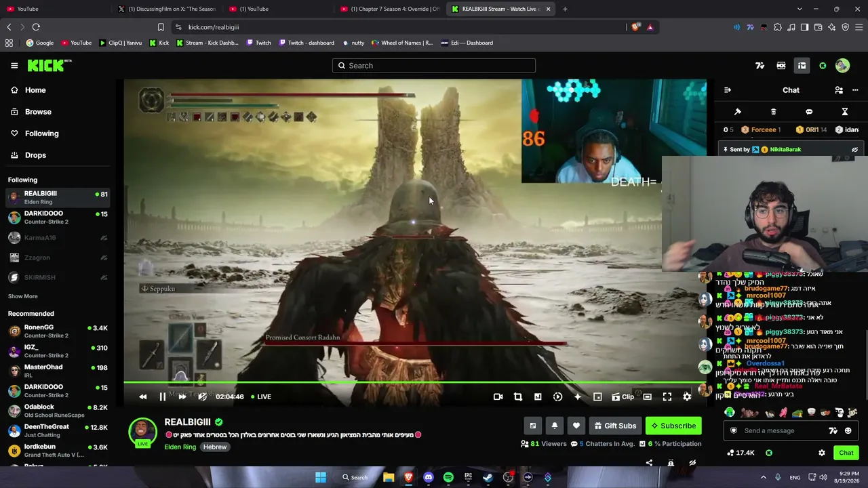Image resolution: width=868 pixels, height=488 pixels.
Task: Toggle picture-in-picture mini player
Action: point(597,397)
